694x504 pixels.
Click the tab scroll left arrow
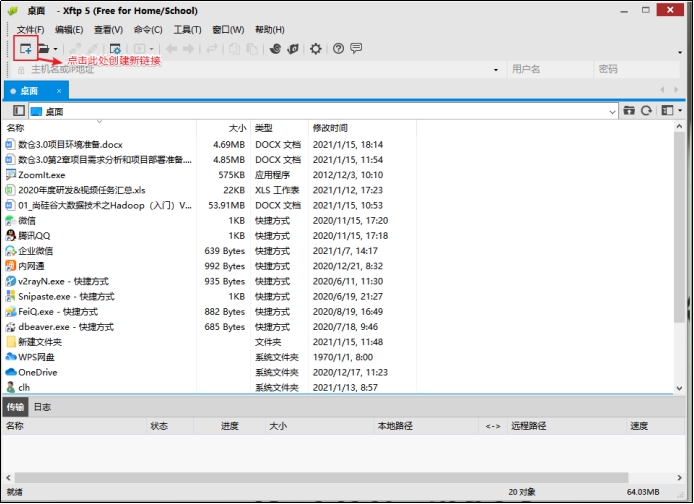pyautogui.click(x=662, y=90)
